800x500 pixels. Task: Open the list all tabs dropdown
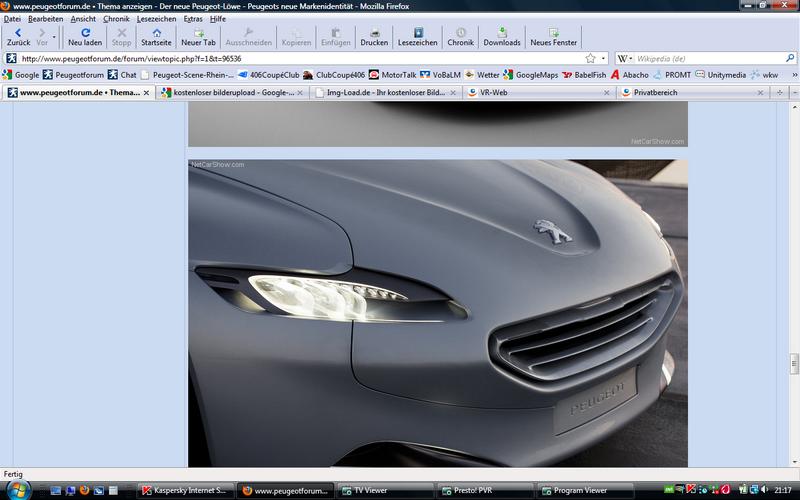pos(794,93)
